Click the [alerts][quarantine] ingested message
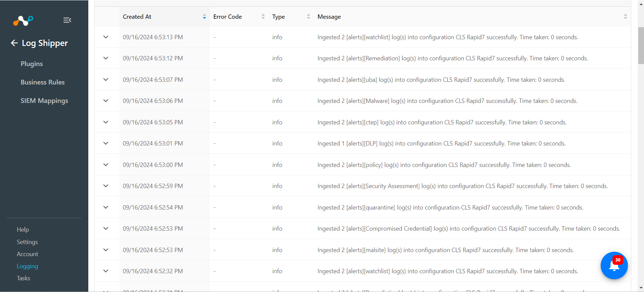Viewport: 644px width, 292px height. click(450, 208)
